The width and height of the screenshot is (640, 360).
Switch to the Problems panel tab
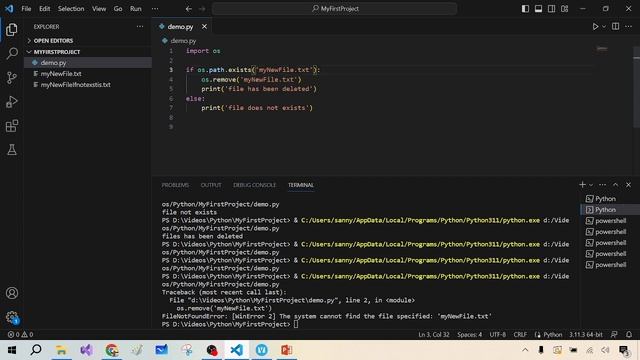(x=175, y=185)
